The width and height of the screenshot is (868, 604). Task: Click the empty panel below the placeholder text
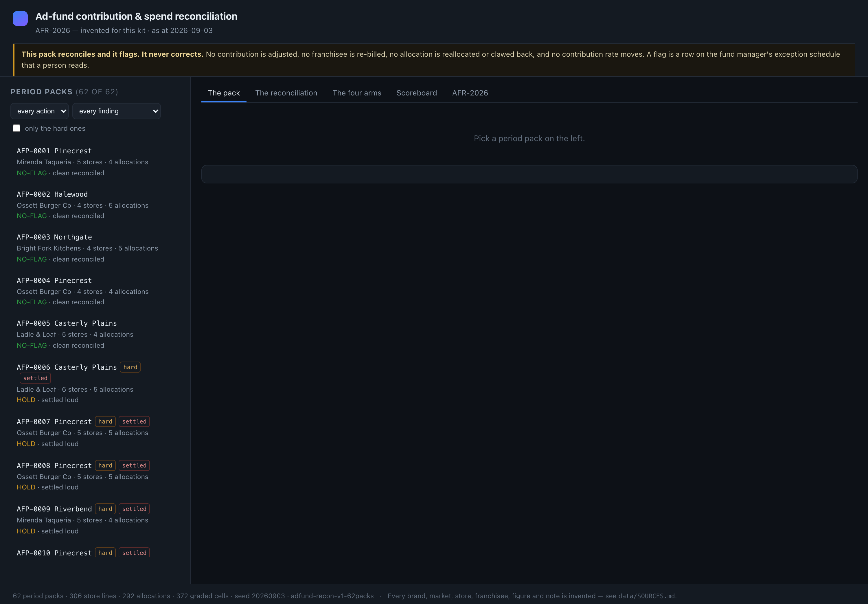[529, 174]
